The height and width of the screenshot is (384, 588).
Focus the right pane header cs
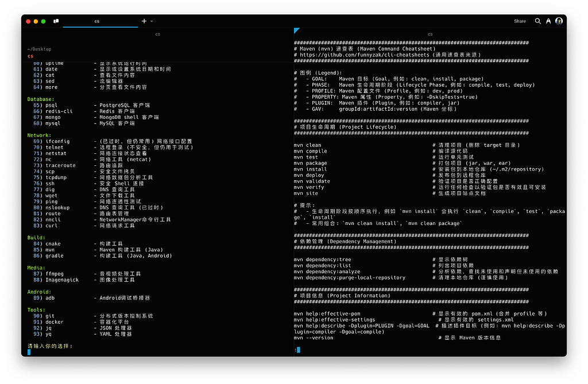tap(430, 34)
